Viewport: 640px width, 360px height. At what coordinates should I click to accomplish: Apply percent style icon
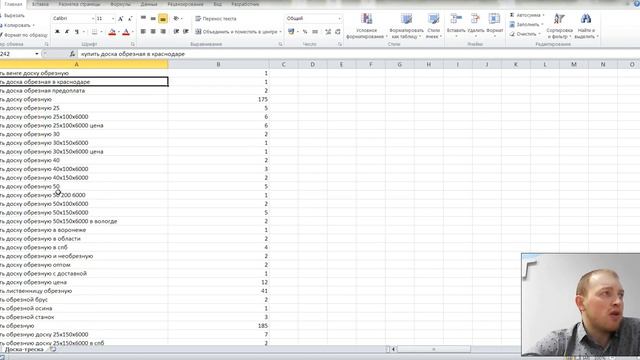(305, 31)
